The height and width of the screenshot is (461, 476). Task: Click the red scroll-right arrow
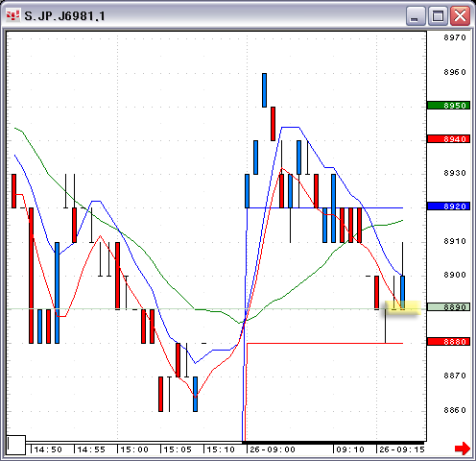(463, 448)
